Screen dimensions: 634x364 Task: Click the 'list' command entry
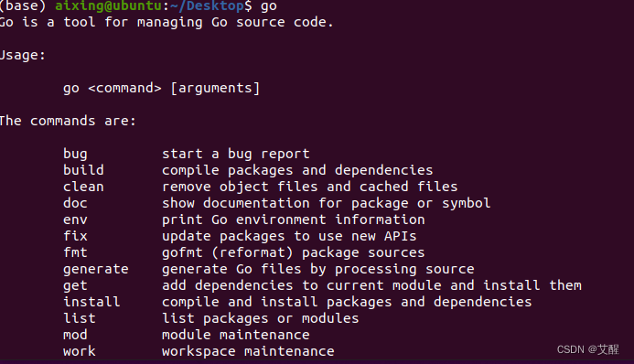(x=80, y=318)
